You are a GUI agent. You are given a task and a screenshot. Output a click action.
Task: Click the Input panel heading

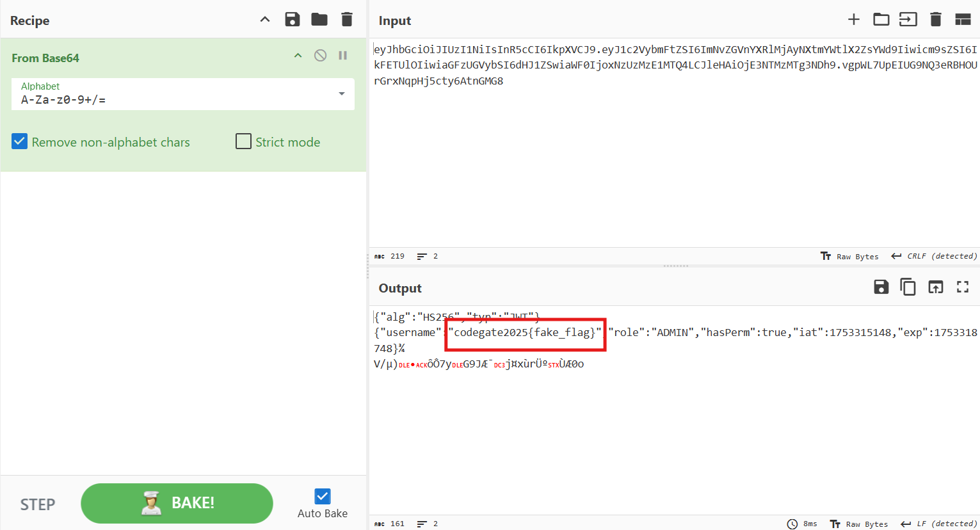click(395, 20)
